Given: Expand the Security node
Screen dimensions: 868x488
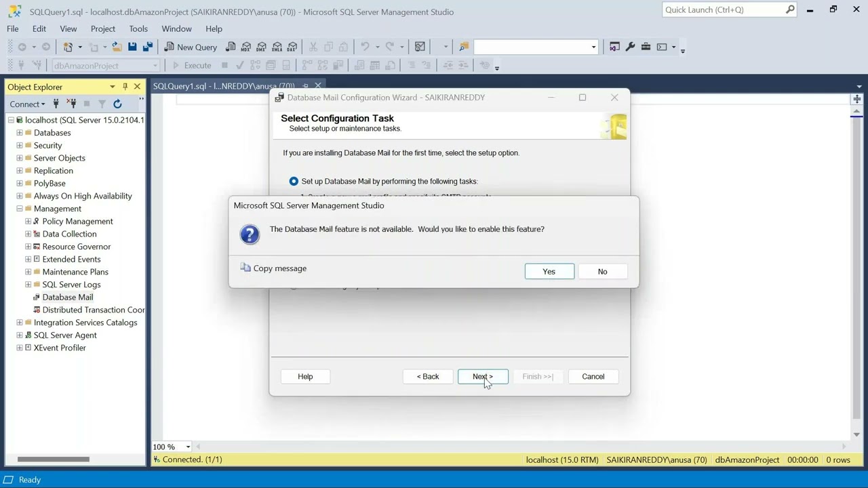Looking at the screenshot, I should click(x=20, y=145).
